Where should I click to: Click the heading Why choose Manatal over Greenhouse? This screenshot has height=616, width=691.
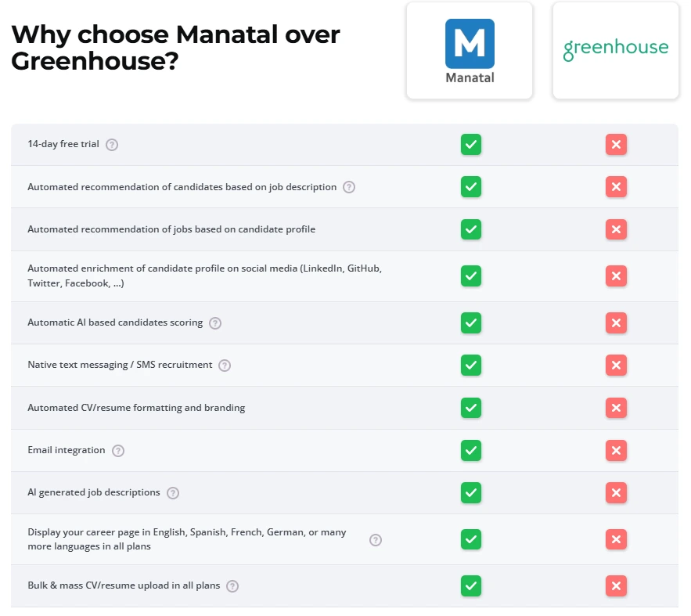pyautogui.click(x=175, y=47)
